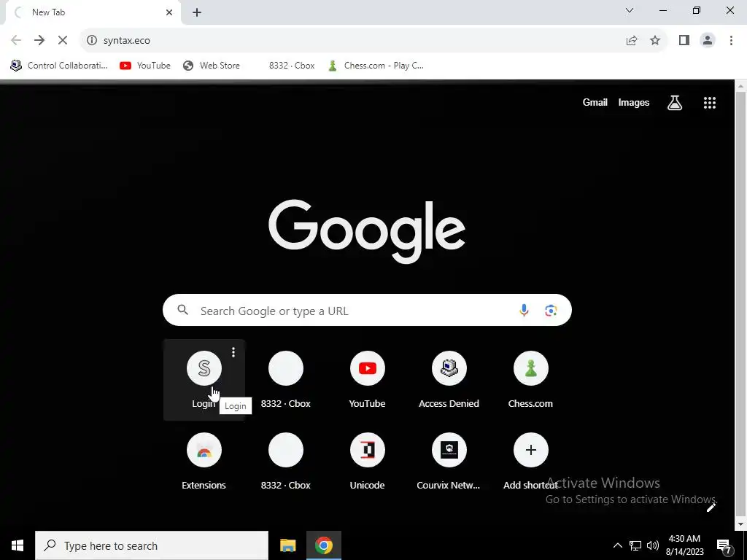Click the Google search box
The height and width of the screenshot is (560, 747).
[367, 311]
